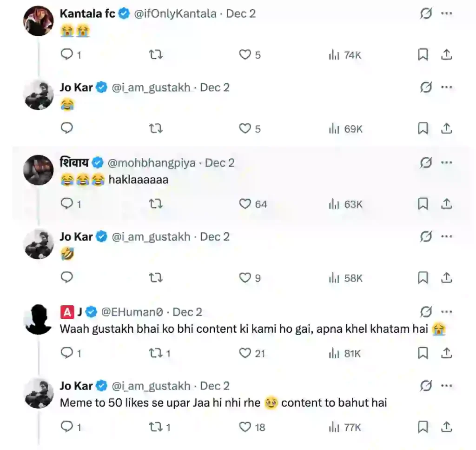Share the EHuman0 tweet about content ki kami

446,353
